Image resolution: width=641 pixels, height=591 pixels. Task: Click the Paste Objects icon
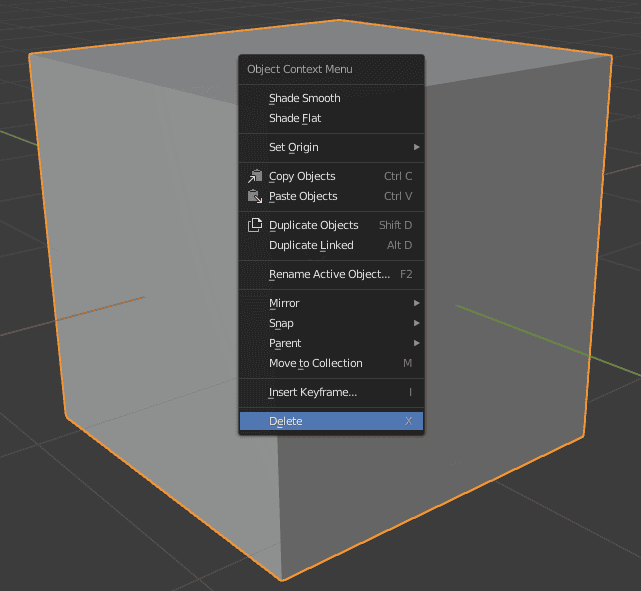coord(255,196)
